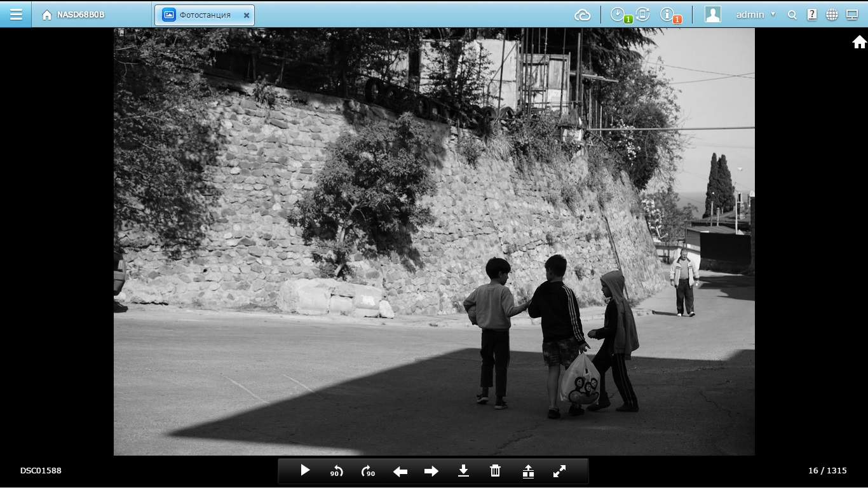Open external devices icon
The width and height of the screenshot is (868, 488).
[x=643, y=14]
